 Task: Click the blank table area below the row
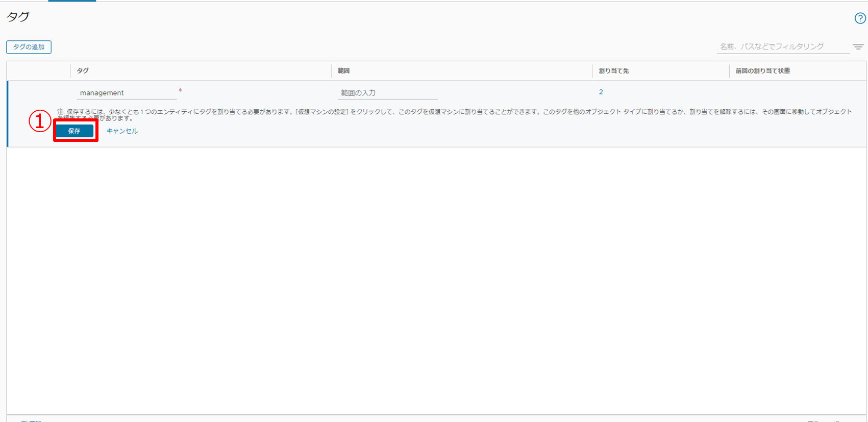coord(434,281)
